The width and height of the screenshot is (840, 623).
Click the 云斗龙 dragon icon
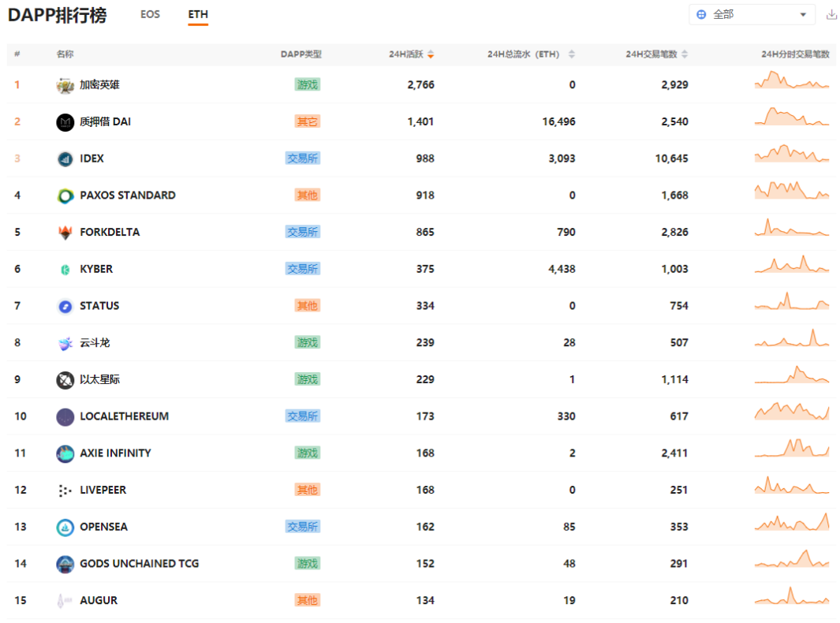[x=65, y=343]
